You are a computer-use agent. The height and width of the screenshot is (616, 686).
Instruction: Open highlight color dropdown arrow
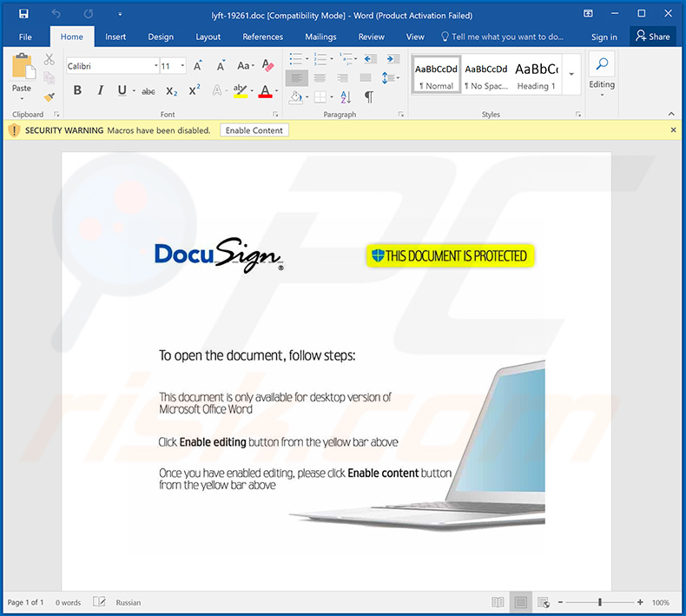point(252,91)
